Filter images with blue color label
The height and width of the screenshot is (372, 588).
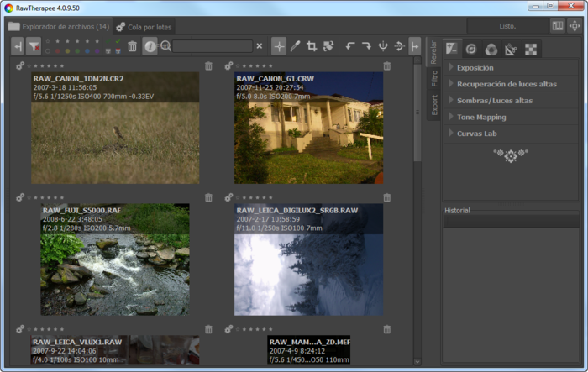point(87,51)
